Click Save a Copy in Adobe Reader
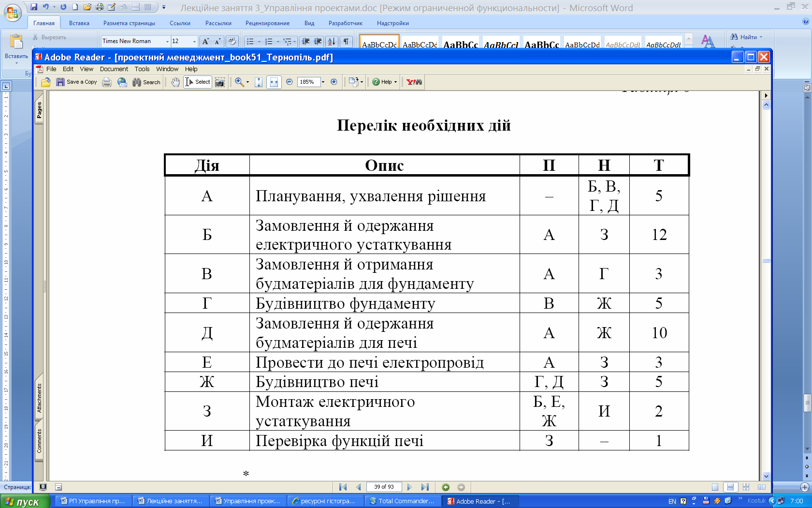 click(77, 82)
